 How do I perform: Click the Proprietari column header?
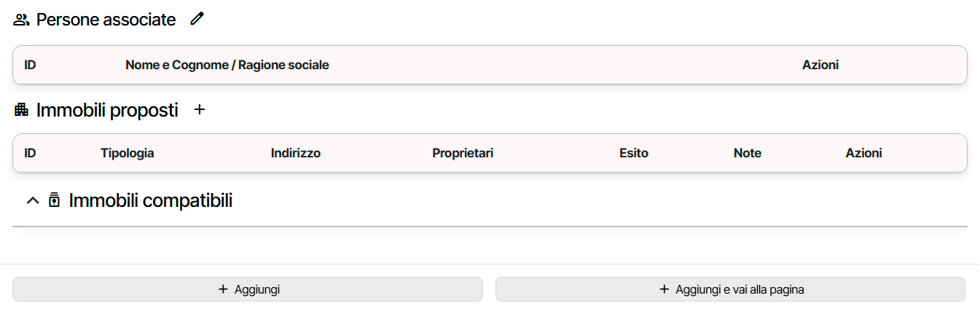[x=463, y=153]
